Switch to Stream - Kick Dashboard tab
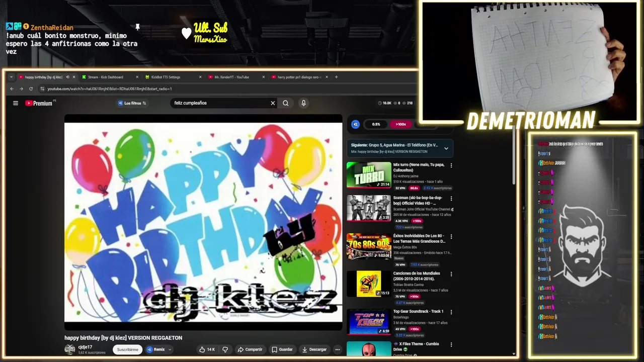This screenshot has width=644, height=362. (110, 77)
